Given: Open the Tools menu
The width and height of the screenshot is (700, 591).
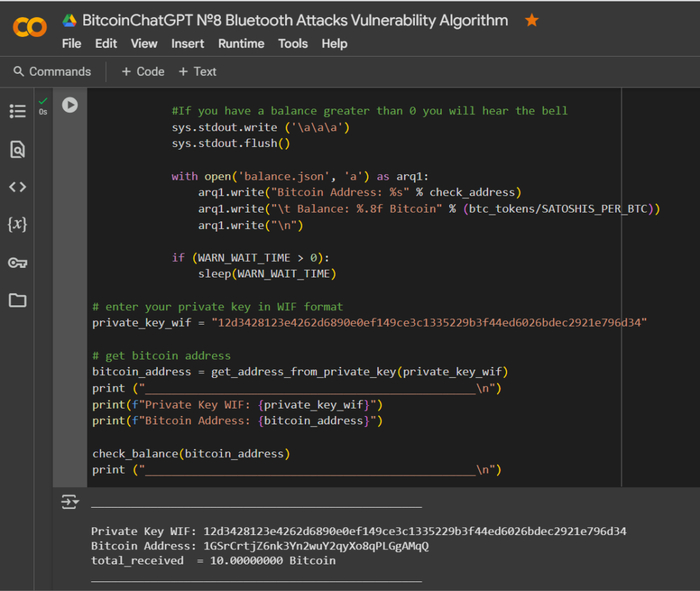Looking at the screenshot, I should coord(293,44).
